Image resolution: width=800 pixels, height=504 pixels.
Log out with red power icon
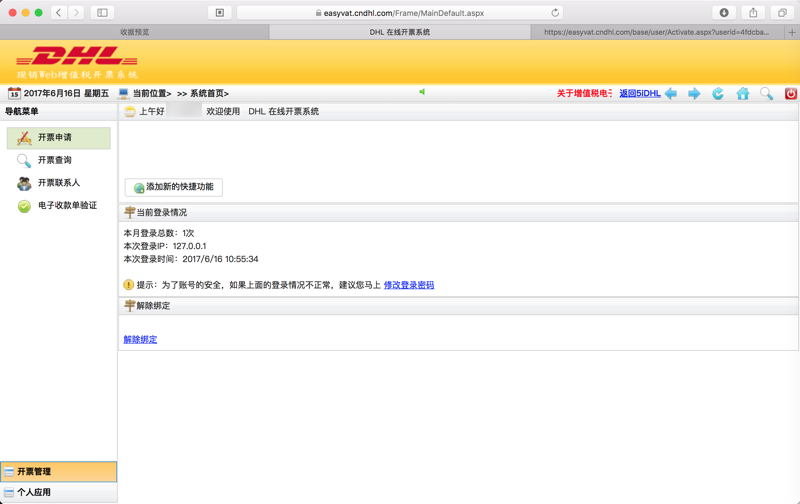coord(791,93)
